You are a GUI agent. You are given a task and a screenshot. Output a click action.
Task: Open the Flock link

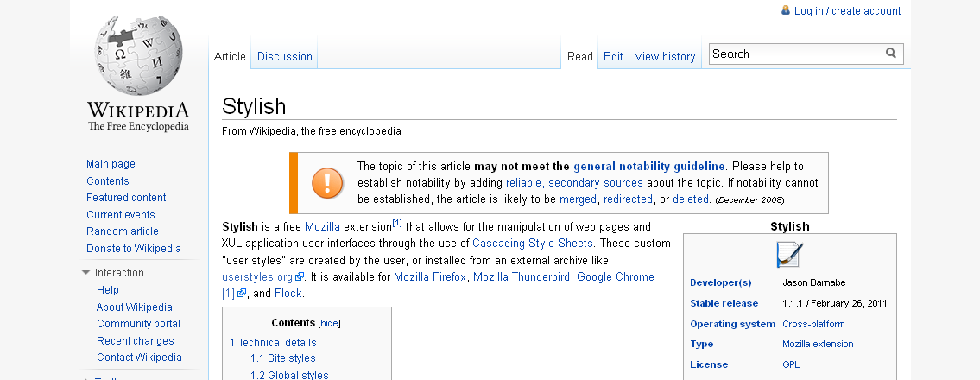(x=288, y=293)
